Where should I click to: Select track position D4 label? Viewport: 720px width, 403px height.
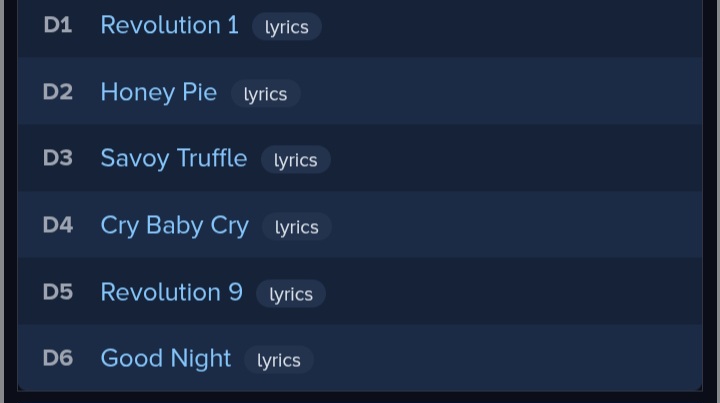coord(58,225)
